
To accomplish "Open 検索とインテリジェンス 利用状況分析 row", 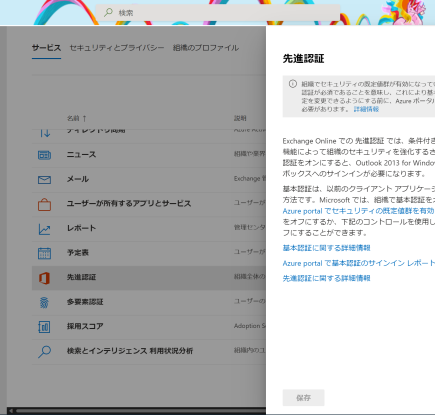I will click(149, 352).
